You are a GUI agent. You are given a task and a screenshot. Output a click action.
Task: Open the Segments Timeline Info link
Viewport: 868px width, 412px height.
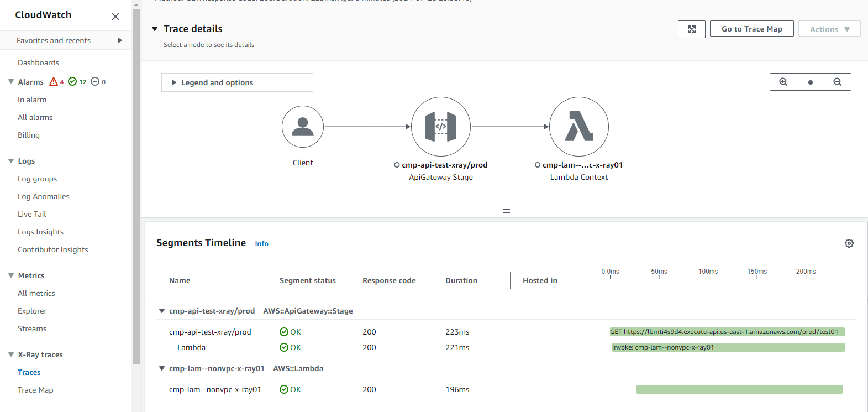pos(261,244)
